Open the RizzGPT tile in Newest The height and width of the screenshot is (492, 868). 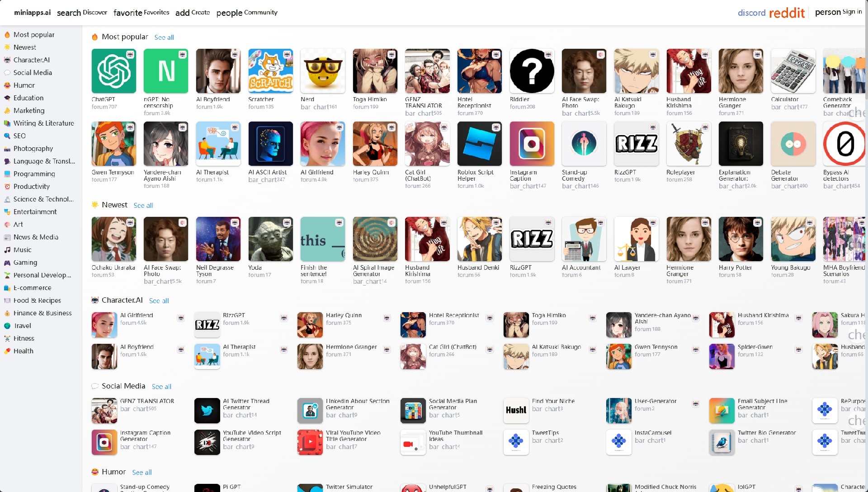532,239
